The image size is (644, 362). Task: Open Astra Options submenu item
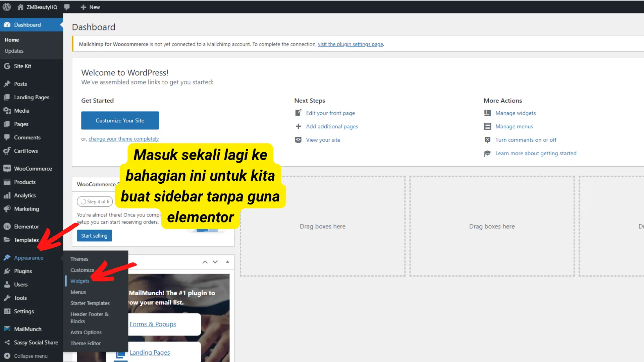coord(86,332)
